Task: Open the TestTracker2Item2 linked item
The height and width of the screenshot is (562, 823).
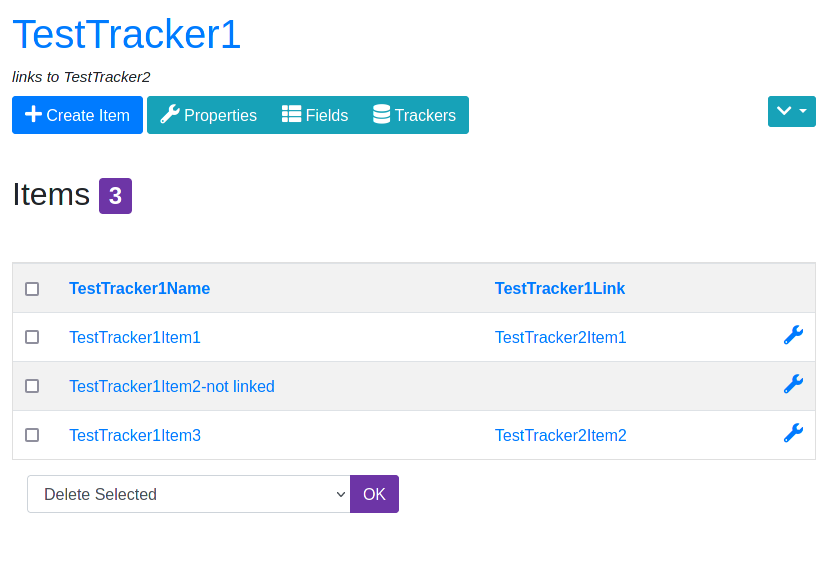Action: [x=561, y=436]
